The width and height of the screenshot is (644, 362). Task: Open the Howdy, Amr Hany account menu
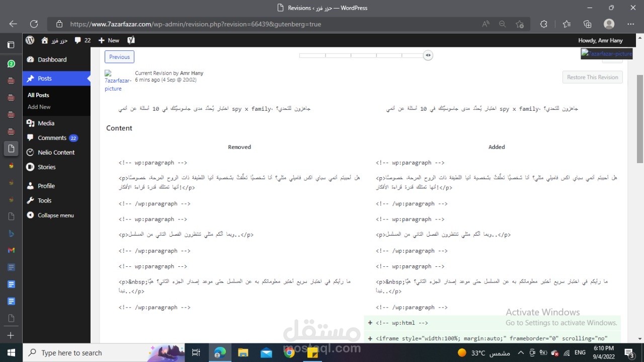600,40
